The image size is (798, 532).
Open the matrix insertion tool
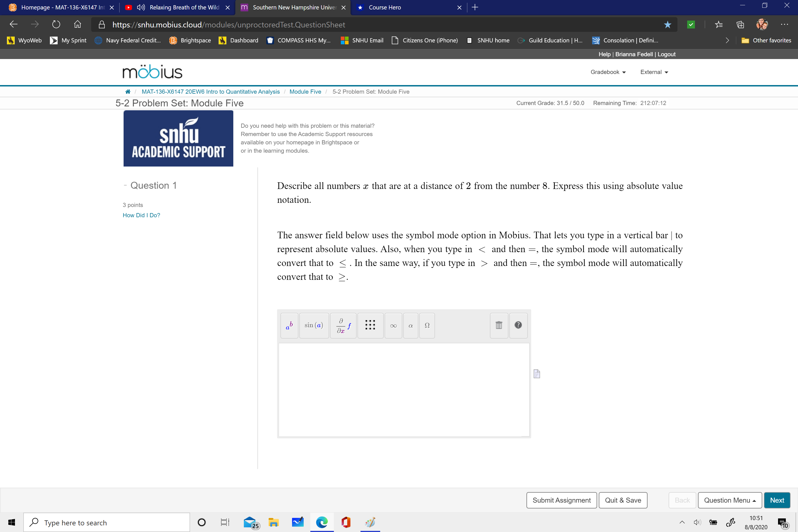[370, 325]
